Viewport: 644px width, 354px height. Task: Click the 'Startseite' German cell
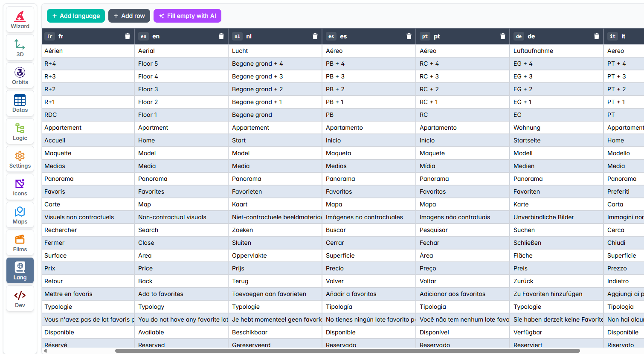[x=557, y=140]
